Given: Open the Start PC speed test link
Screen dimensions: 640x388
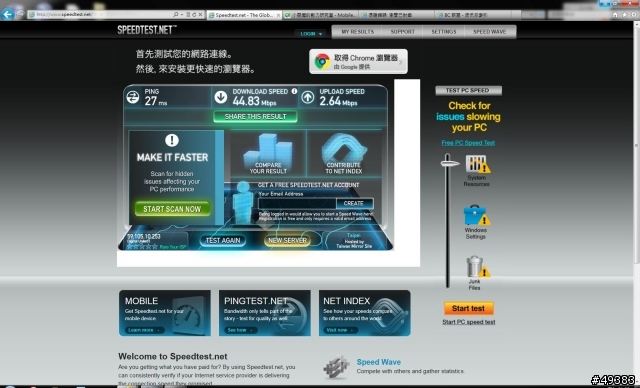Looking at the screenshot, I should (469, 322).
